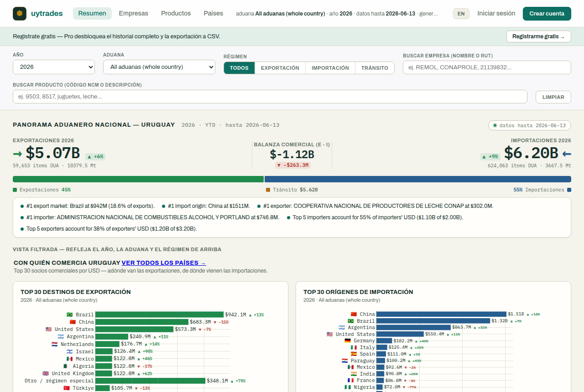
Task: Click the Otro / régimen especial export bar
Action: 151,381
